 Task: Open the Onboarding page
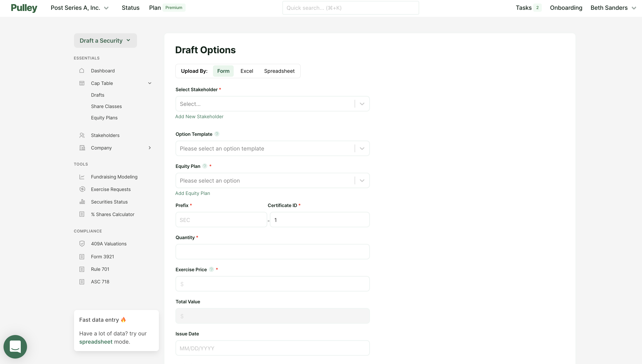coord(566,8)
